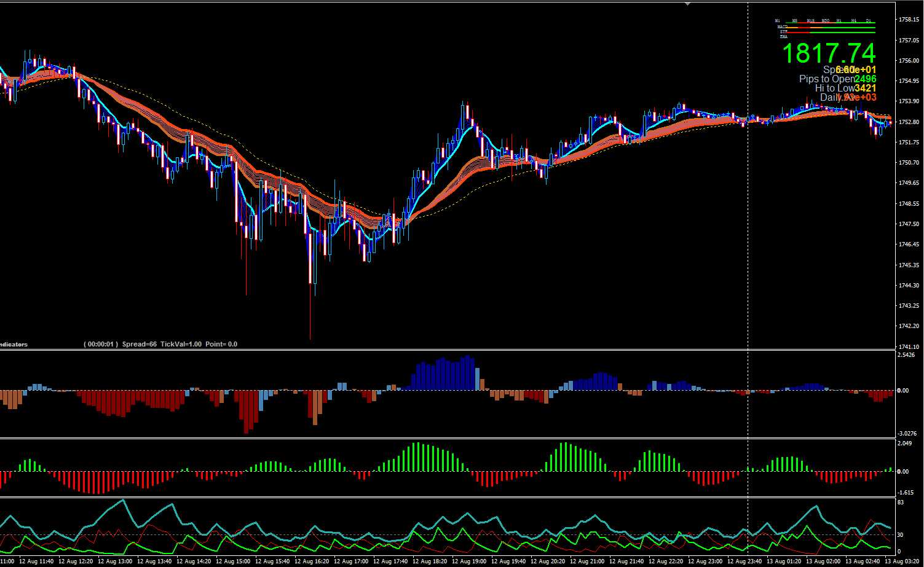Click the 1758.15 price scale label
Viewport: 924px width, 567px height.
[x=909, y=20]
